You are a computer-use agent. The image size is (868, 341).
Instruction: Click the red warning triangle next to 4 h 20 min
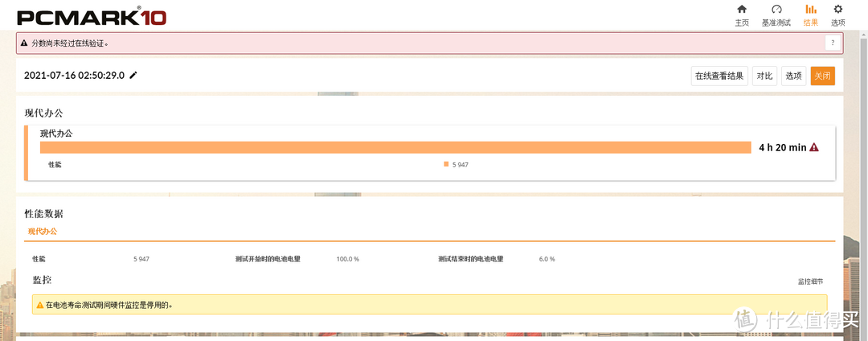(x=813, y=147)
